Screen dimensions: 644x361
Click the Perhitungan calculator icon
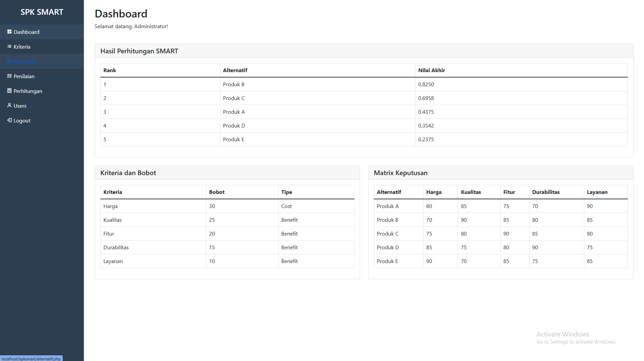coord(9,91)
